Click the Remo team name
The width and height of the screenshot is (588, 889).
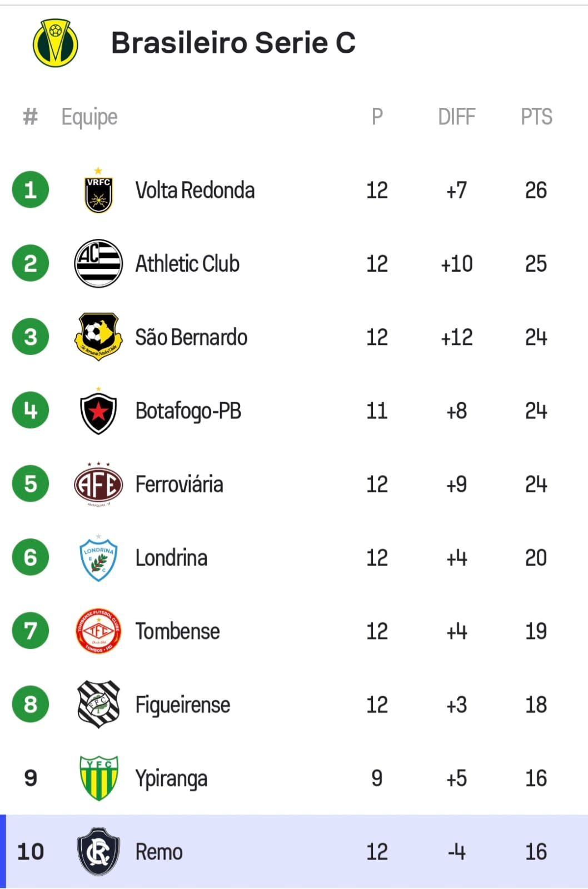pyautogui.click(x=159, y=852)
